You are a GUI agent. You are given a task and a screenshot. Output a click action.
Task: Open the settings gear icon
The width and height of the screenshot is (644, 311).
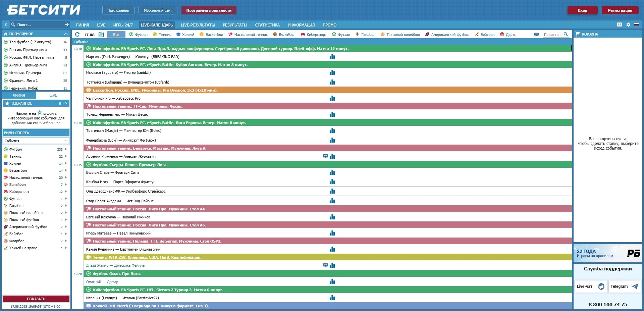(x=628, y=25)
